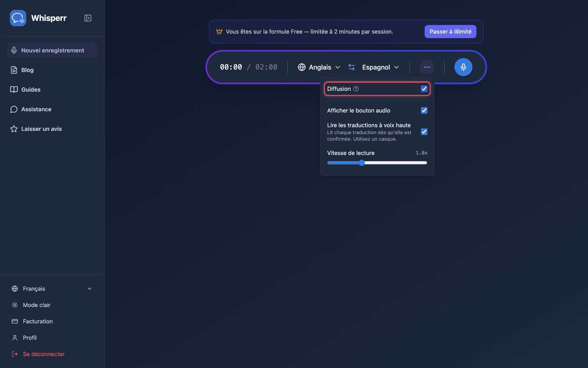
Task: Uncheck Lire les traductions à voix haute
Action: coord(424,132)
